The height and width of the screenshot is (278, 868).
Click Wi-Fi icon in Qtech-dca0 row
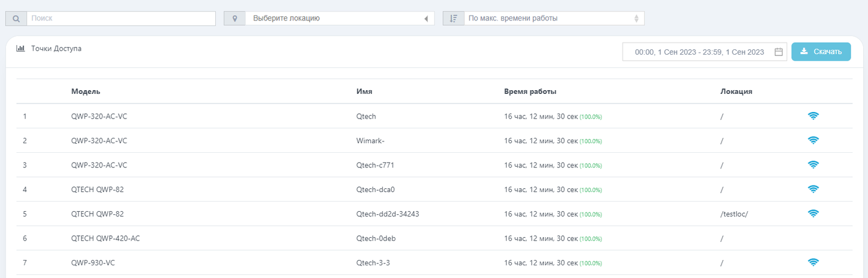point(813,189)
